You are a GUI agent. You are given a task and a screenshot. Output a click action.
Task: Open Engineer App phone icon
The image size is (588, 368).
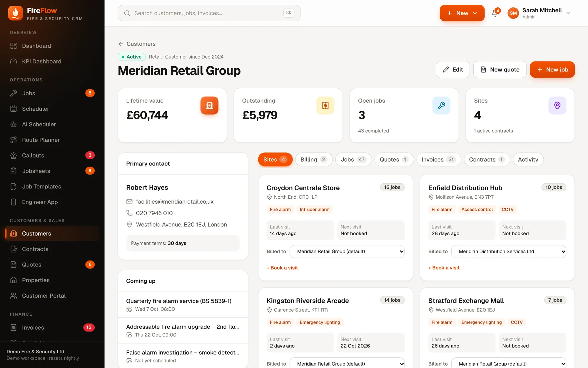[14, 202]
